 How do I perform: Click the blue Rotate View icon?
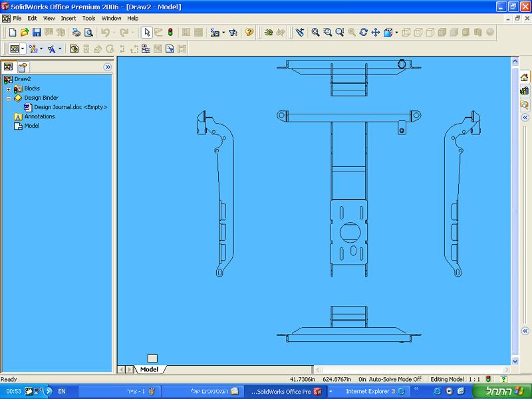pyautogui.click(x=364, y=32)
